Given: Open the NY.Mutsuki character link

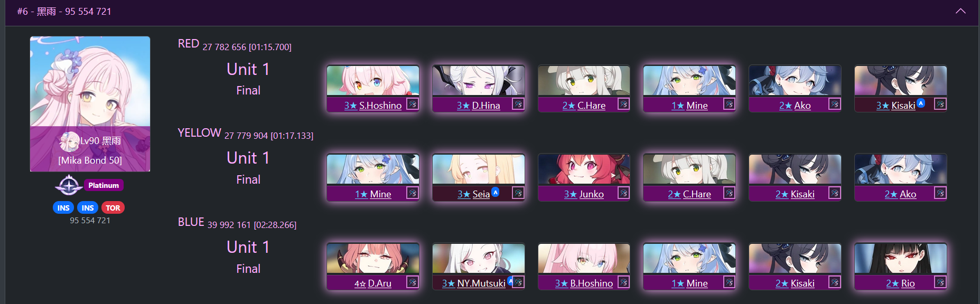Looking at the screenshot, I should (x=474, y=283).
